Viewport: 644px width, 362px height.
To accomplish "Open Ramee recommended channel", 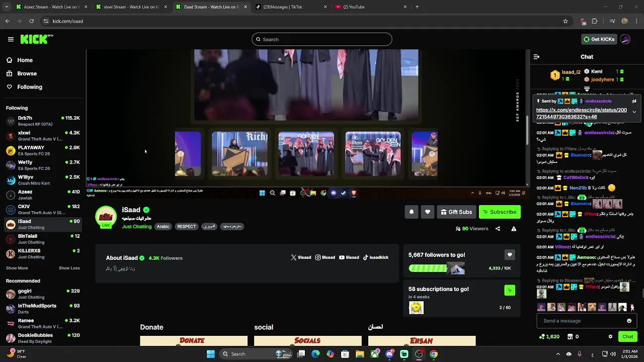I will 43,323.
